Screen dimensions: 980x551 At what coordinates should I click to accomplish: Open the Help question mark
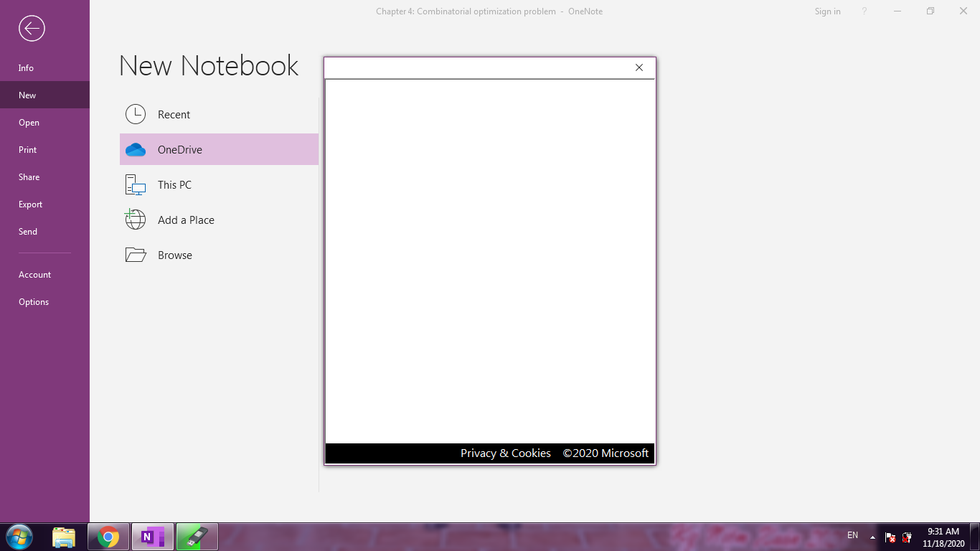tap(864, 11)
